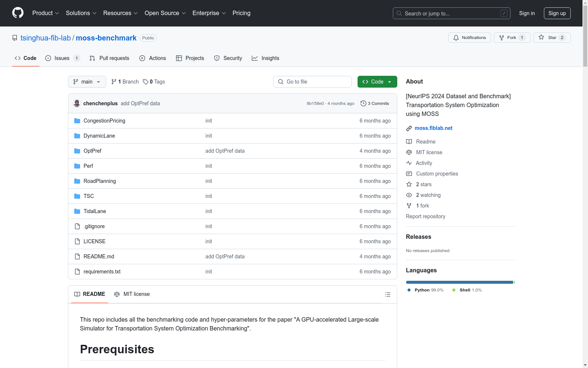Click the Go to file input
This screenshot has height=368, width=588.
[312, 82]
